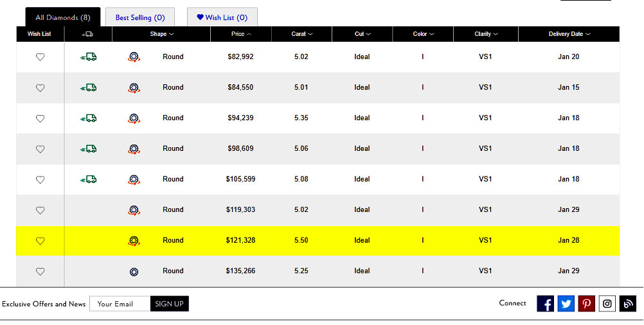
Task: Click fast shipping truck icon for $84,550 diamond
Action: (88, 87)
